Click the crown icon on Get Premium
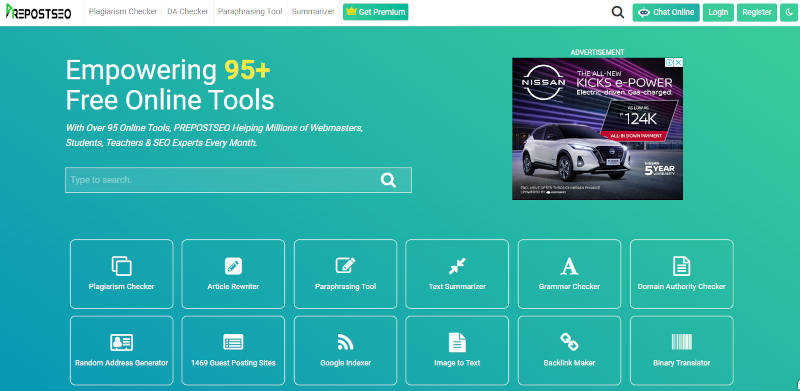Viewport: 800px width, 391px height. [351, 11]
